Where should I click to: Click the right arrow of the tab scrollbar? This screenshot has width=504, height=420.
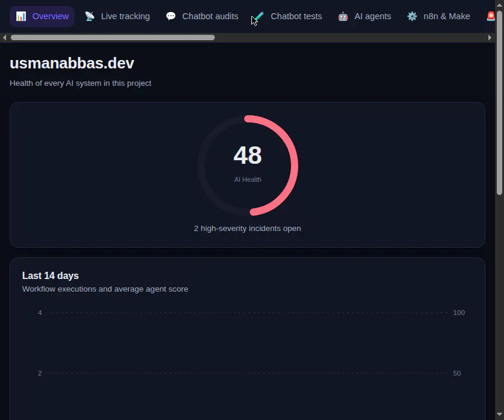[490, 38]
